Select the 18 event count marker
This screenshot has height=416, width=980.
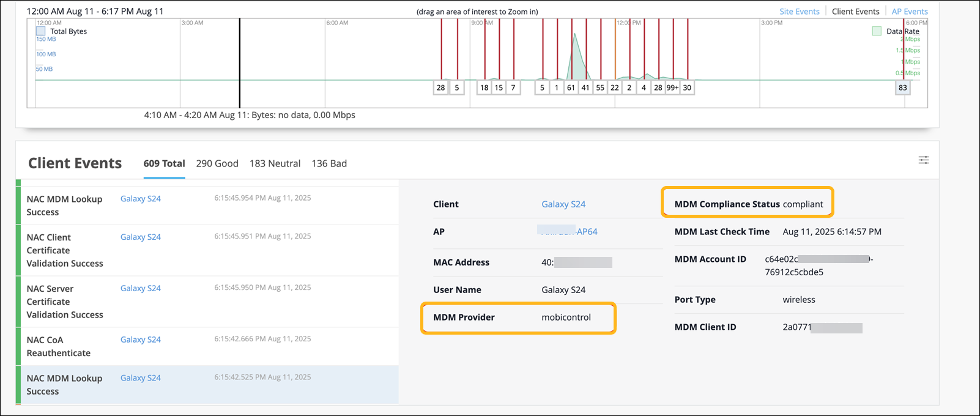coord(484,87)
